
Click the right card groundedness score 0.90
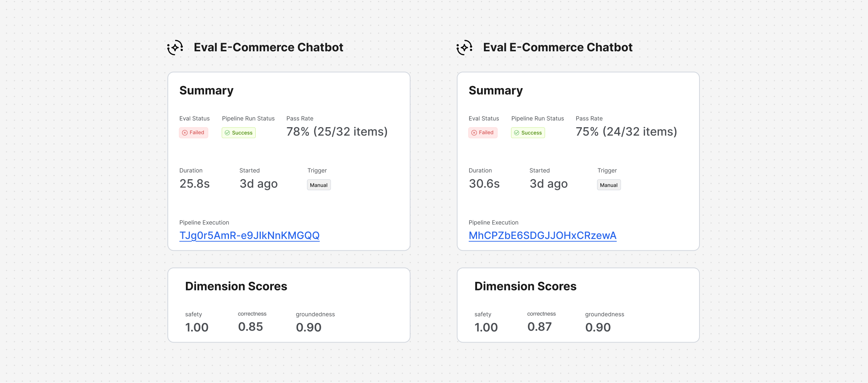coord(598,327)
